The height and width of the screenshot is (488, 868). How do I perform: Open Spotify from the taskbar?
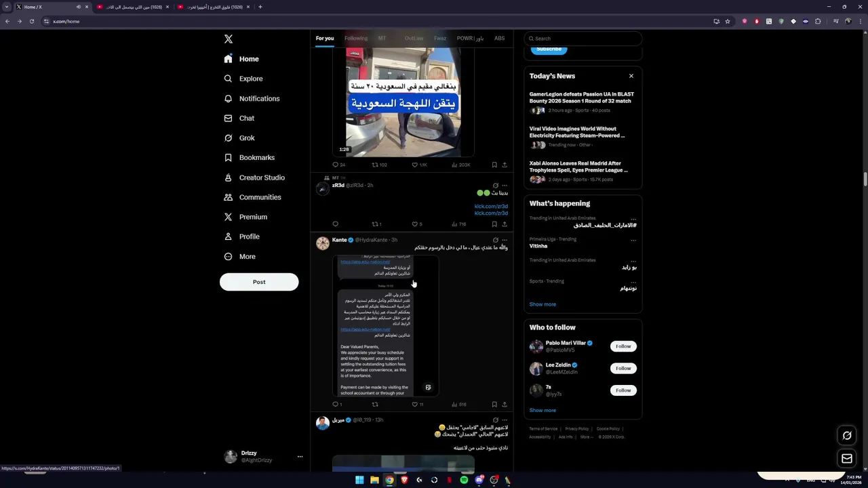464,480
